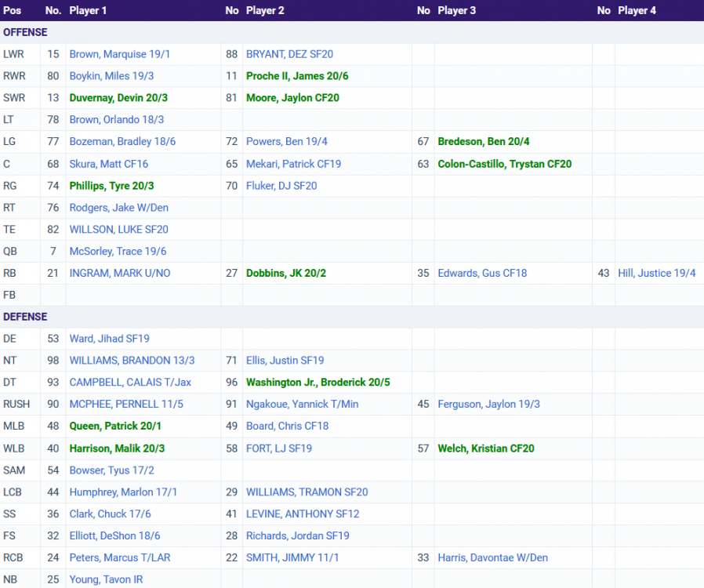Open Brown, Orlando 18/3 player link

coord(117,120)
